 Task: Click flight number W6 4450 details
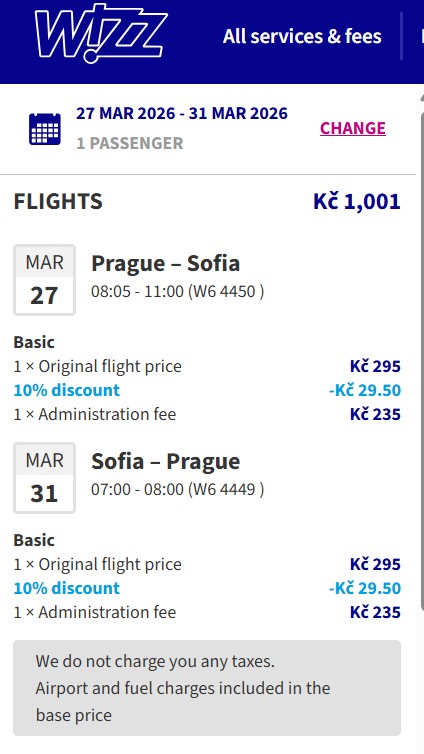(225, 291)
